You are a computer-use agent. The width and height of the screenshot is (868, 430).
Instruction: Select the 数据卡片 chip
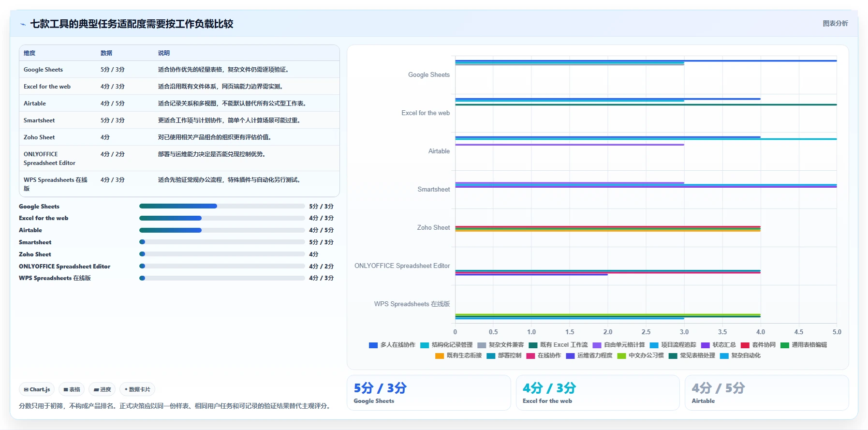pos(137,389)
